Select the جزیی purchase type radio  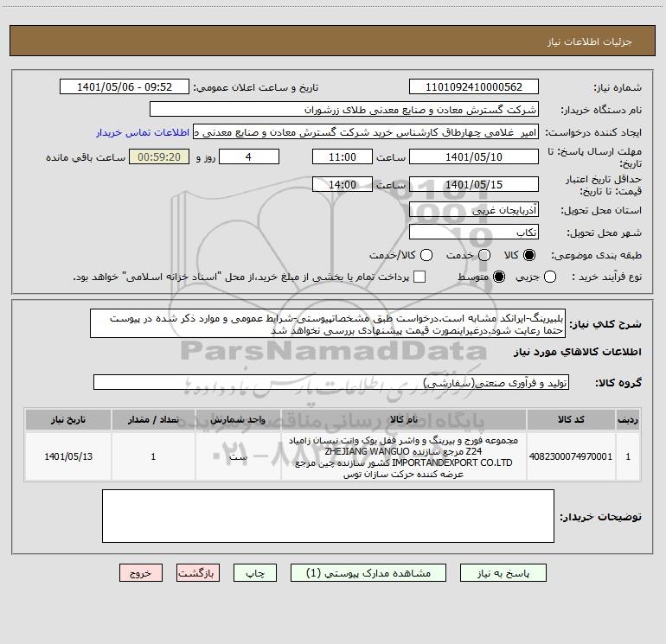click(x=550, y=277)
